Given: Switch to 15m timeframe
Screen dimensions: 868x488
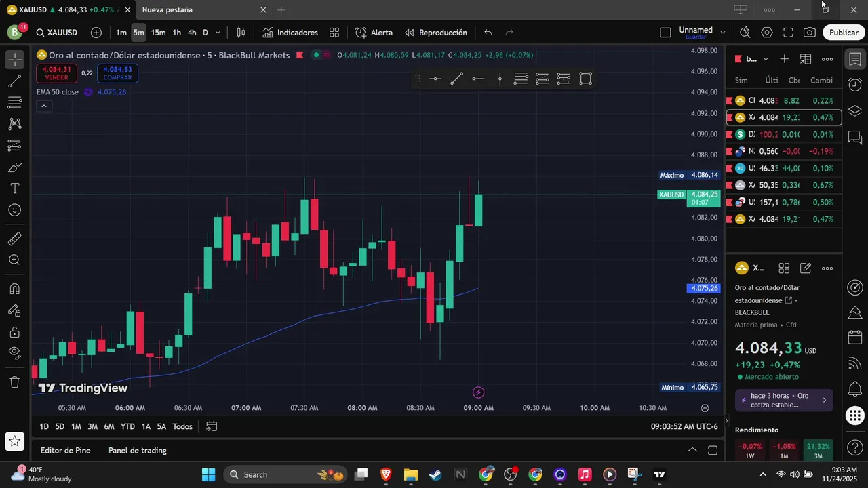Looking at the screenshot, I should [x=158, y=33].
